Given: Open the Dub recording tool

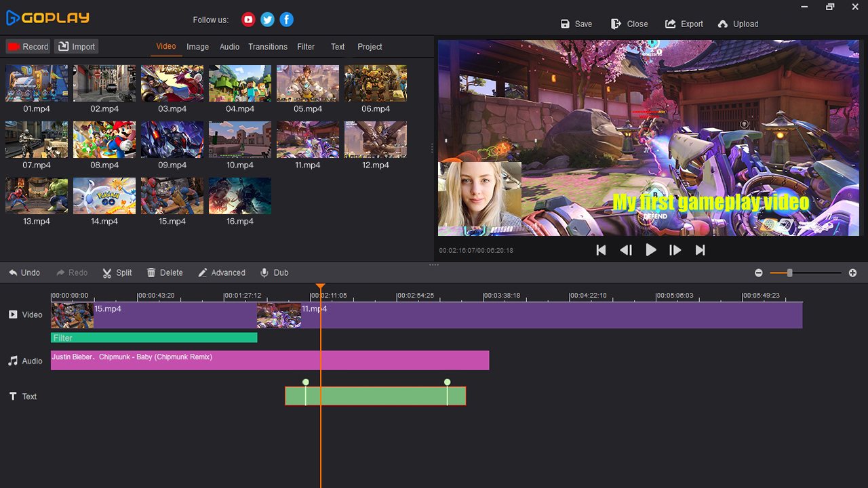Looking at the screenshot, I should [x=274, y=272].
